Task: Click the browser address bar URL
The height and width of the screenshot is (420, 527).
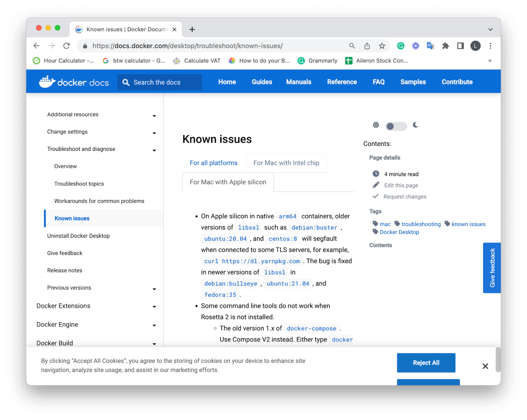Action: (188, 46)
